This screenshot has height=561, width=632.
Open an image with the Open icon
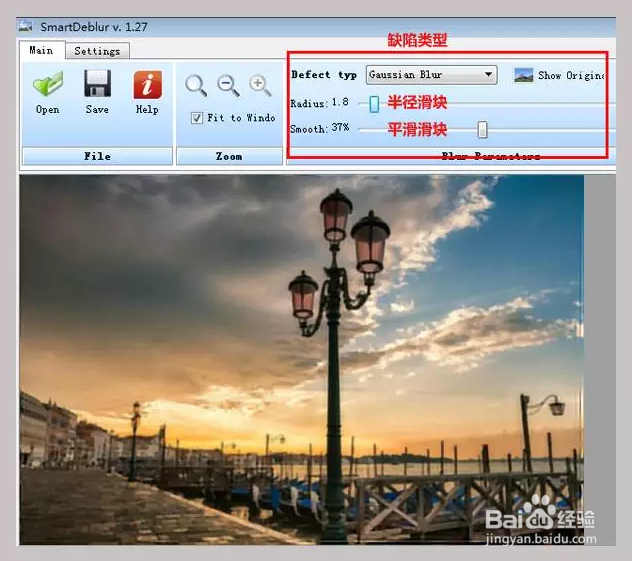pos(48,84)
